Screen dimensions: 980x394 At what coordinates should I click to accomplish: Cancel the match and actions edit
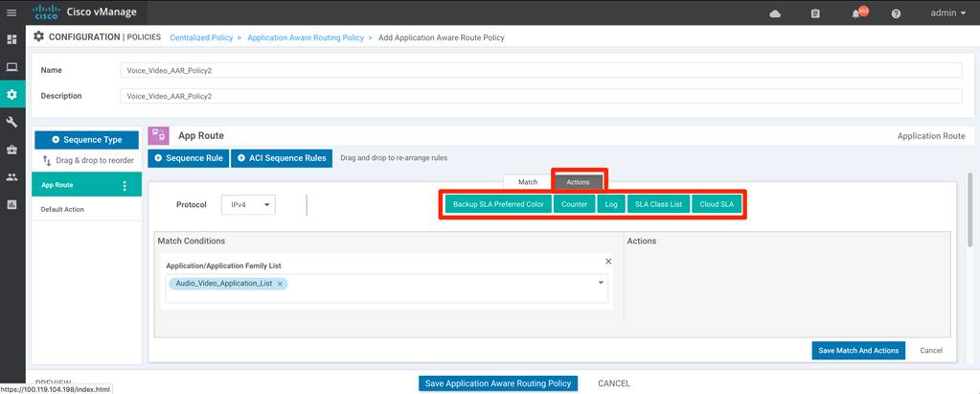pos(930,350)
